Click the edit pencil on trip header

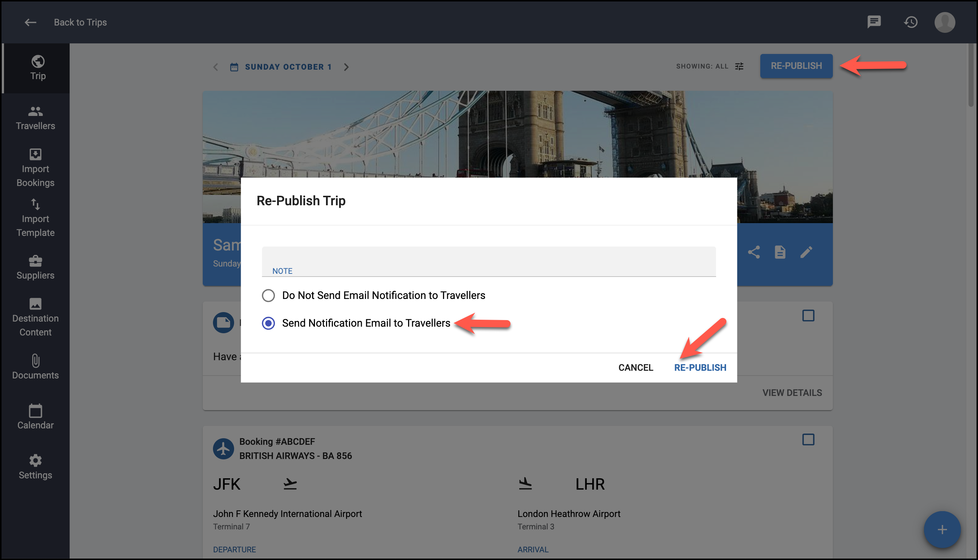[806, 252]
